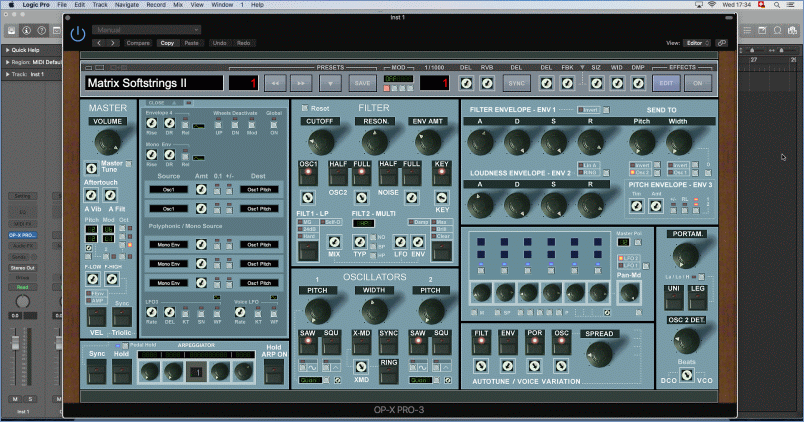Image resolution: width=804 pixels, height=422 pixels.
Task: Open the Navigate menu
Action: tap(127, 5)
